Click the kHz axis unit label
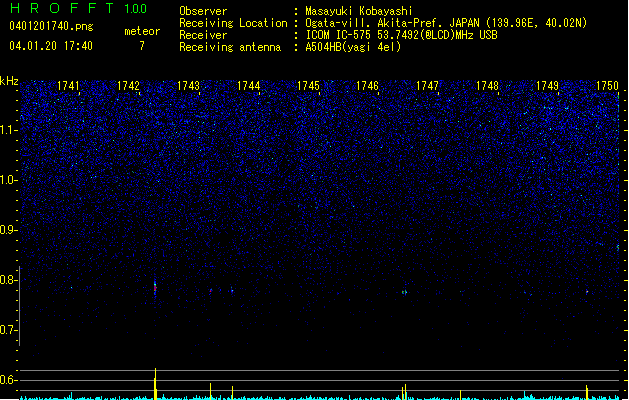629x400 pixels. point(9,81)
